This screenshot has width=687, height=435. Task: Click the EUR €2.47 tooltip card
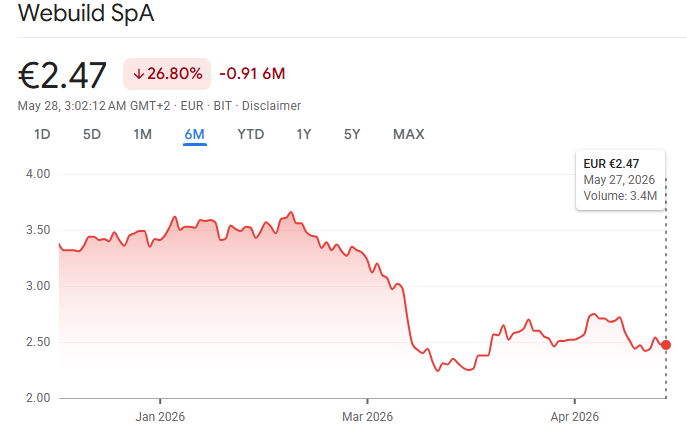pos(620,180)
